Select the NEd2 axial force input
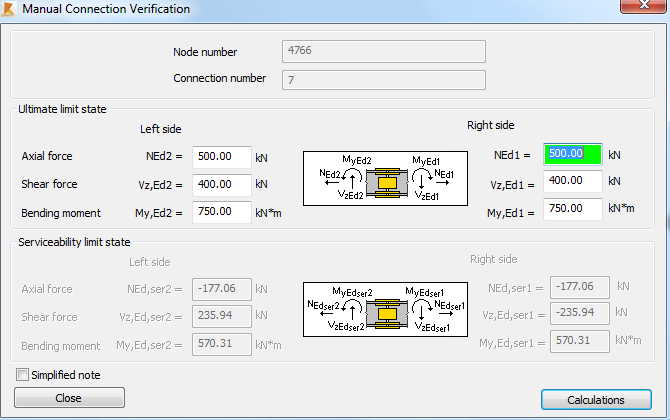Image resolution: width=670 pixels, height=420 pixels. pyautogui.click(x=222, y=157)
